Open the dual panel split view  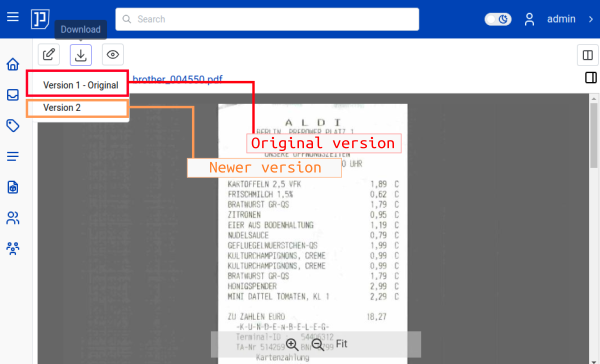point(588,55)
